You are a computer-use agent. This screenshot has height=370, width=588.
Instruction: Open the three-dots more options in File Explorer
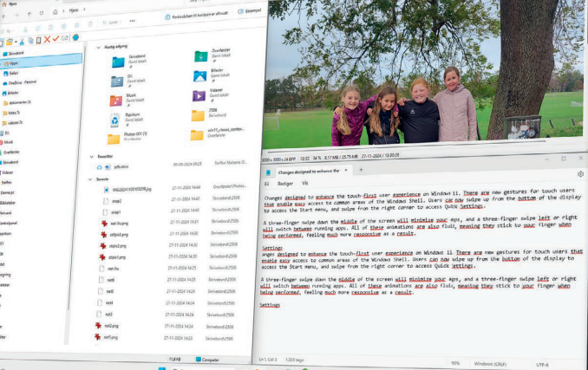pyautogui.click(x=132, y=21)
